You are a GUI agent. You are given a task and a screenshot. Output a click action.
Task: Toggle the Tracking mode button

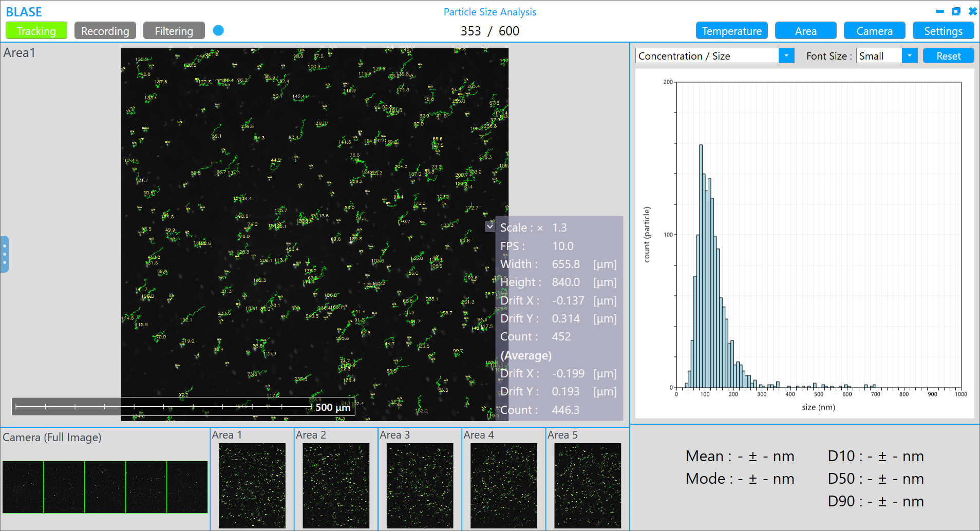point(36,31)
